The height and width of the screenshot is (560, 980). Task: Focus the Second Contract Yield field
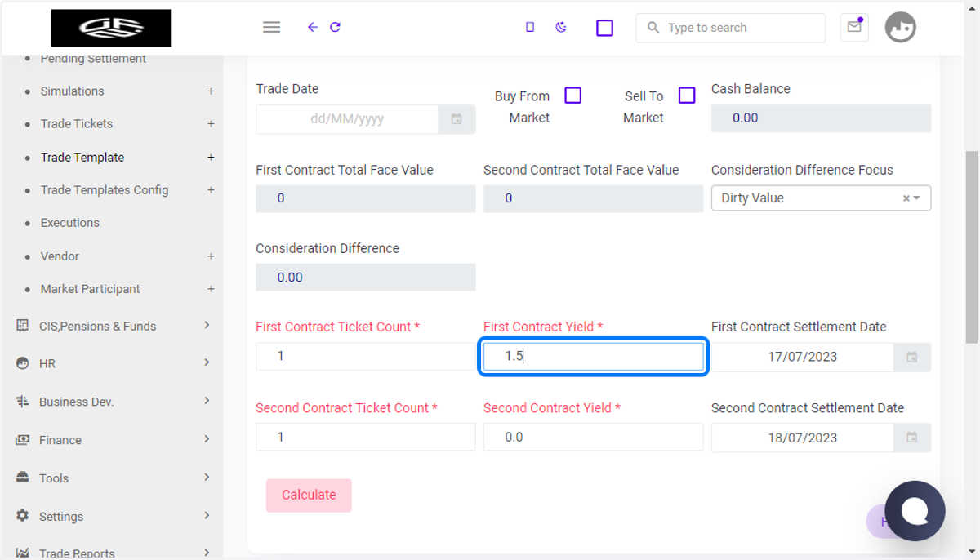pyautogui.click(x=593, y=438)
